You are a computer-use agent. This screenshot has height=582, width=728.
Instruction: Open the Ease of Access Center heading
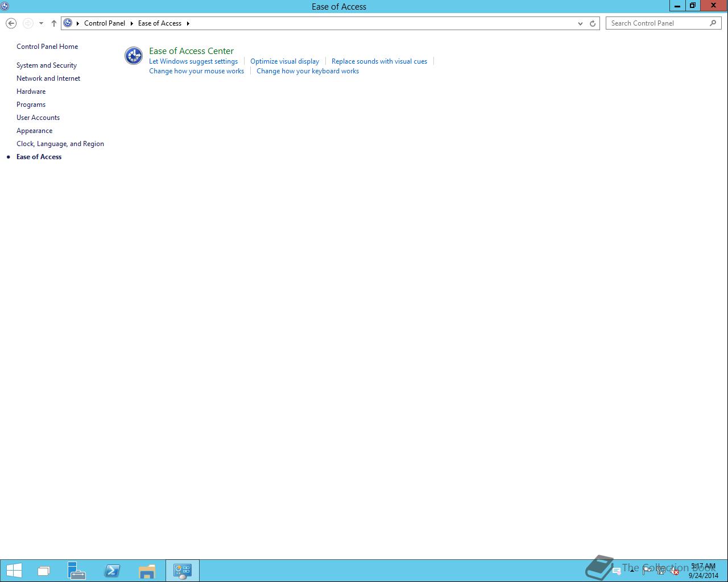191,51
